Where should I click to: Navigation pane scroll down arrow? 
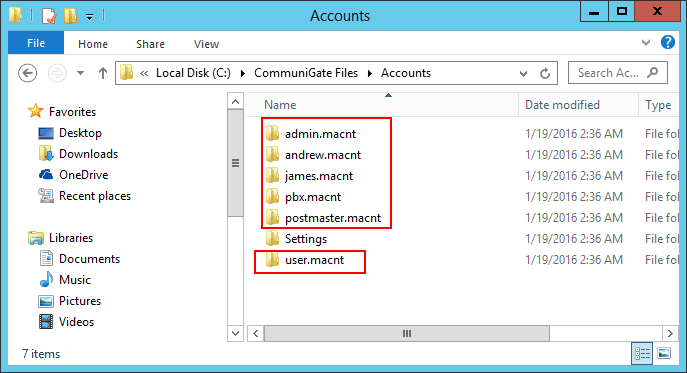(235, 333)
